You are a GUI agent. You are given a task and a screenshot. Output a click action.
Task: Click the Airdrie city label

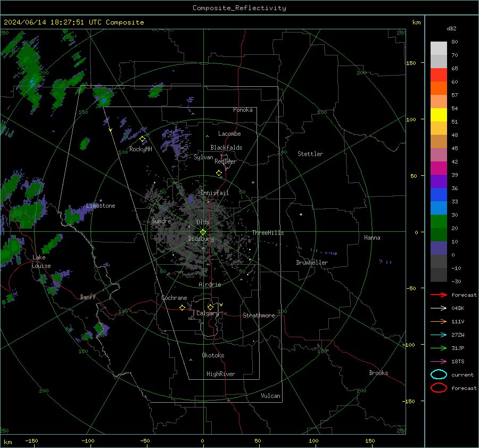point(210,284)
